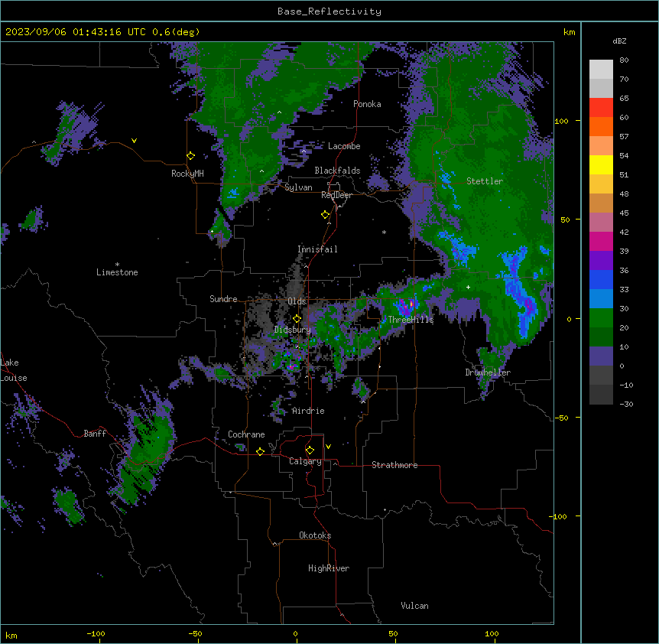Click the white plus marker south of Stettler
659x644 pixels.
pos(468,287)
